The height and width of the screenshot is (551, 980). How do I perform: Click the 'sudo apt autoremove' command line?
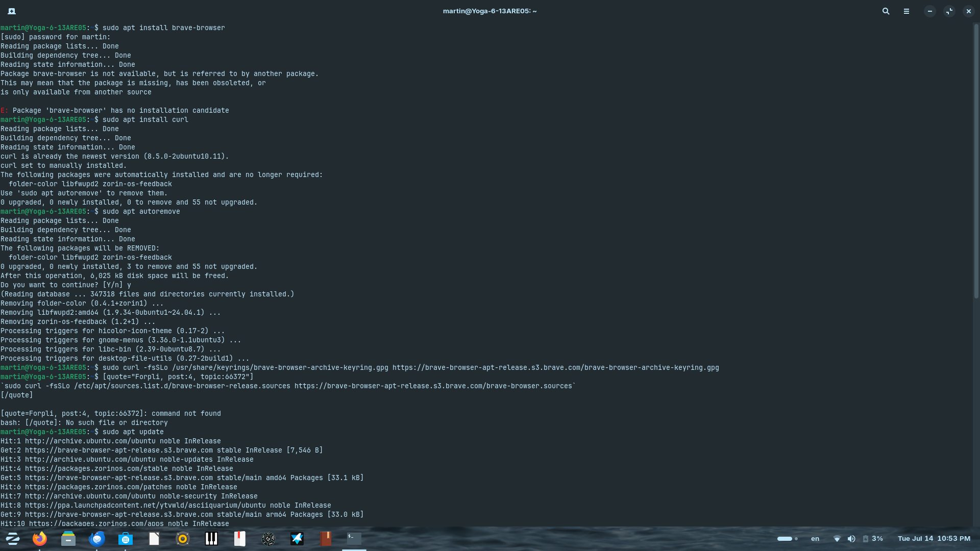[x=141, y=211]
